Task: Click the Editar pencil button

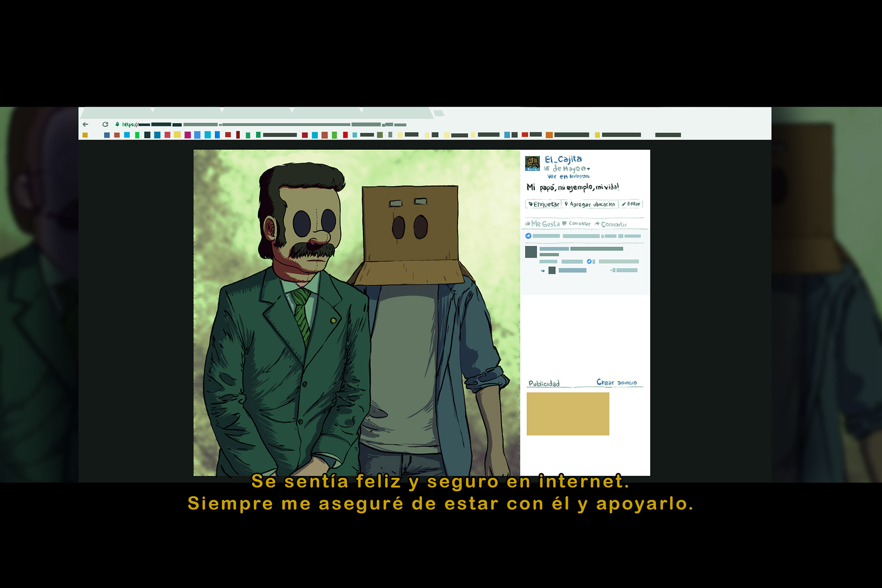Action: pos(631,204)
